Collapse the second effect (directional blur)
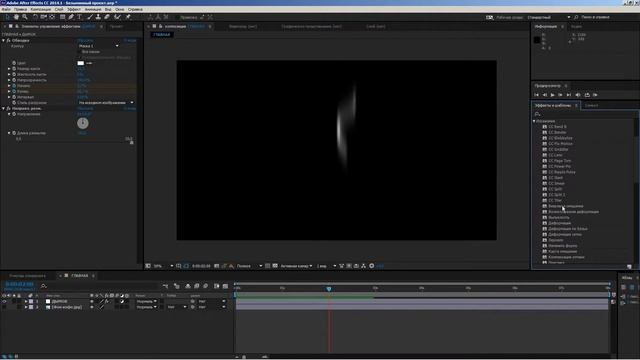This screenshot has height=360, width=640. [4, 109]
